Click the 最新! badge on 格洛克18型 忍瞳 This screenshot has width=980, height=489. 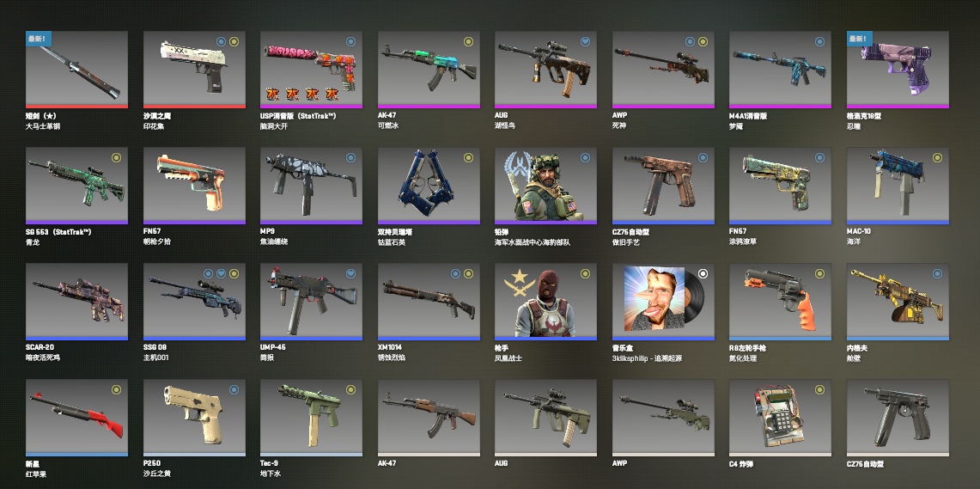860,39
